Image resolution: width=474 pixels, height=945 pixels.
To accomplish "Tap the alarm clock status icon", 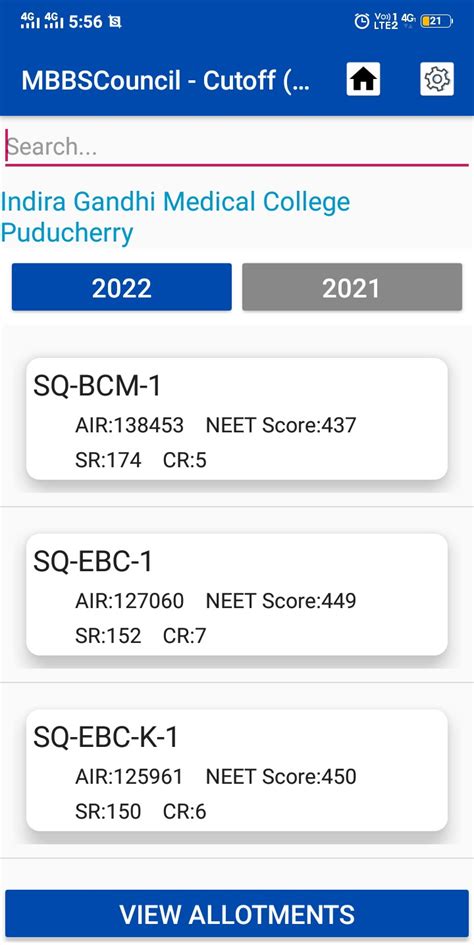I will pos(361,22).
